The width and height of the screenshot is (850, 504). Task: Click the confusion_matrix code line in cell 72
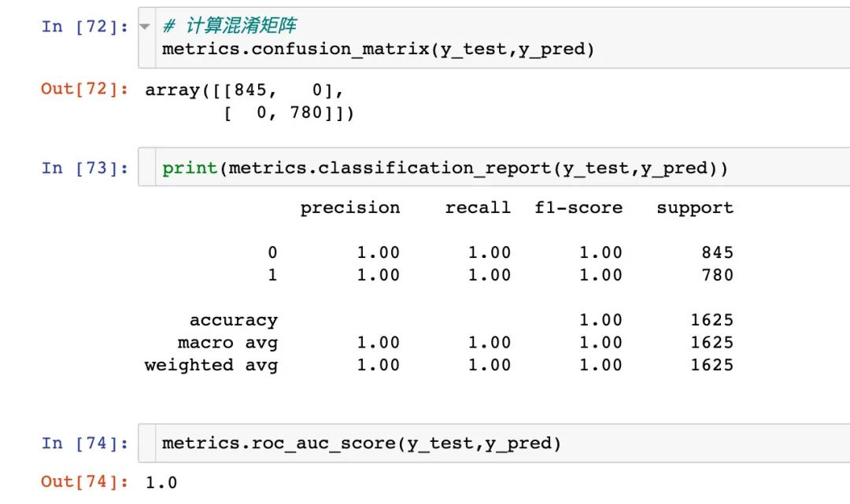pos(379,50)
